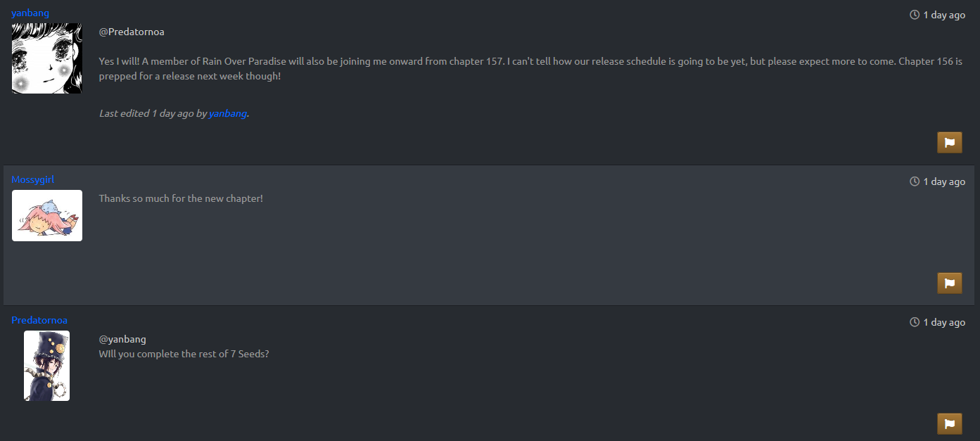Click "1 day ago" timestamp on yanbang's comment
This screenshot has width=980, height=441.
tap(944, 15)
